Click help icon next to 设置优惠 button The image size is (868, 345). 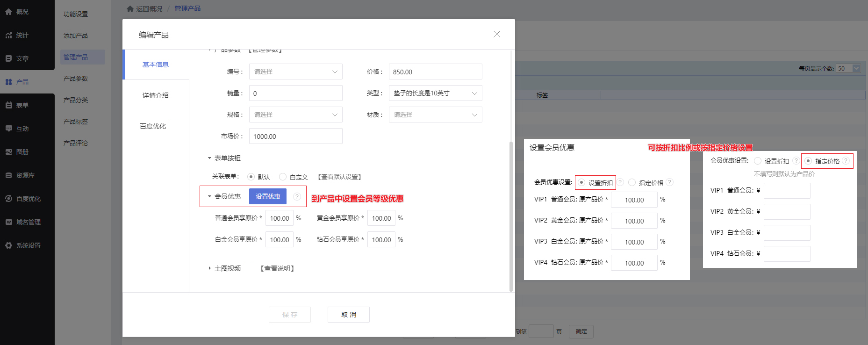pyautogui.click(x=297, y=196)
